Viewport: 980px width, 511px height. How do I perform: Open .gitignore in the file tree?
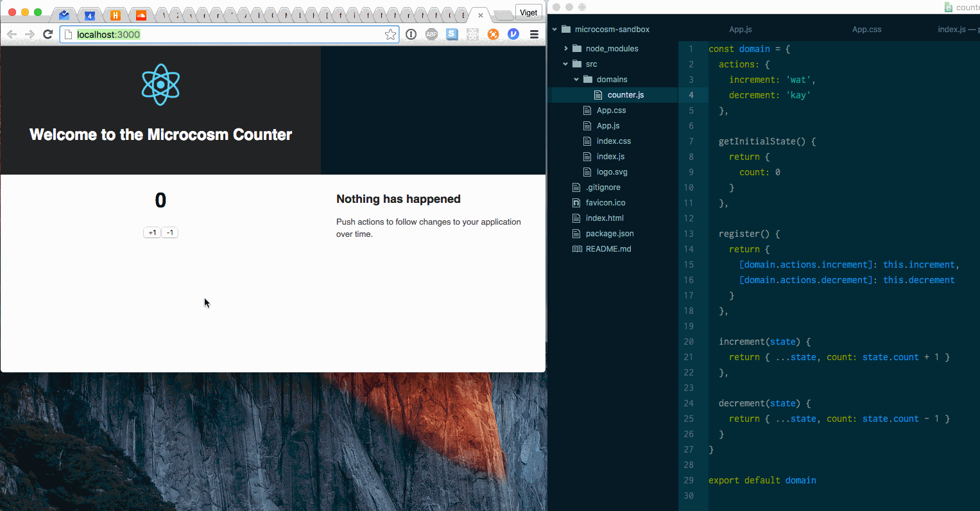[x=603, y=187]
